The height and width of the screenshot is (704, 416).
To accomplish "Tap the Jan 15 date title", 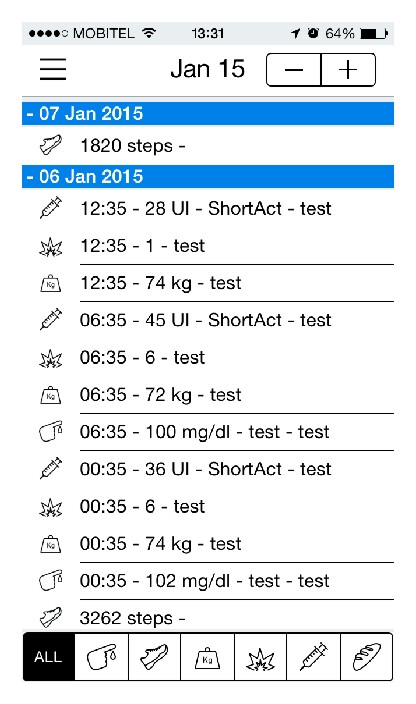I will tap(207, 69).
